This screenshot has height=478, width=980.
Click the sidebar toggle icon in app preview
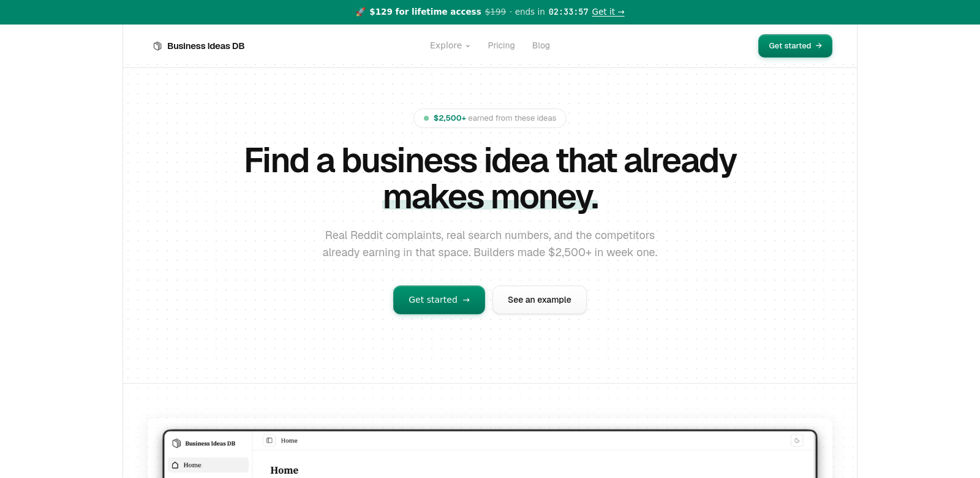[x=269, y=441]
